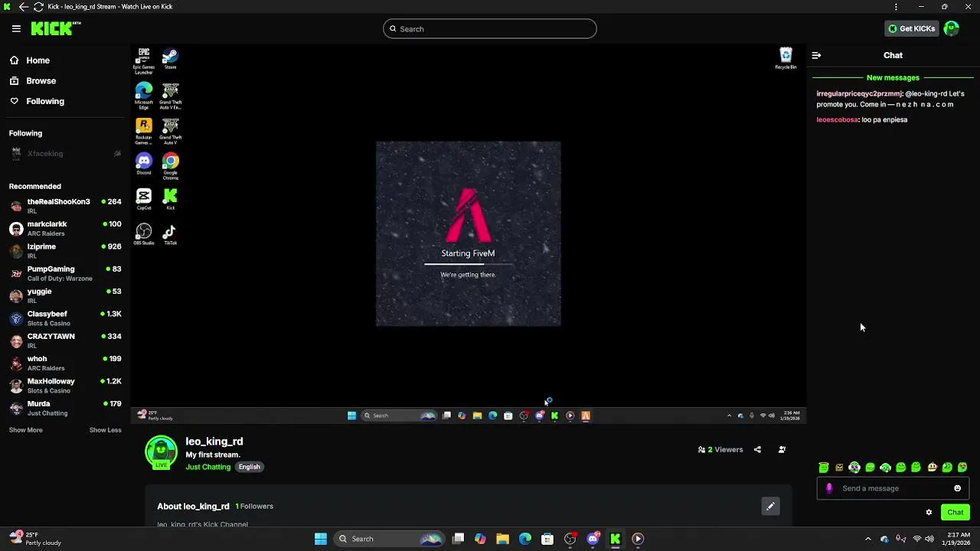This screenshot has height=551, width=980.
Task: Open the user profile avatar menu
Action: (952, 29)
